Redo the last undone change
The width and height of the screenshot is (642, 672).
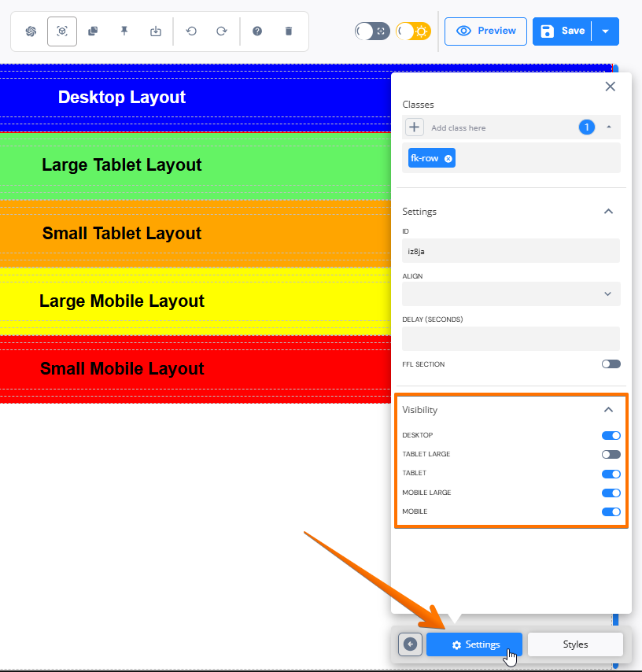[x=222, y=31]
